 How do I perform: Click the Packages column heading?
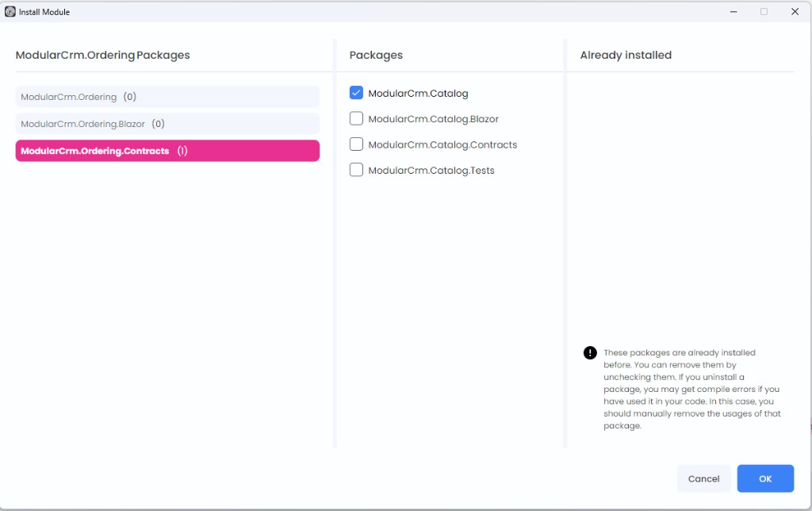pos(376,55)
